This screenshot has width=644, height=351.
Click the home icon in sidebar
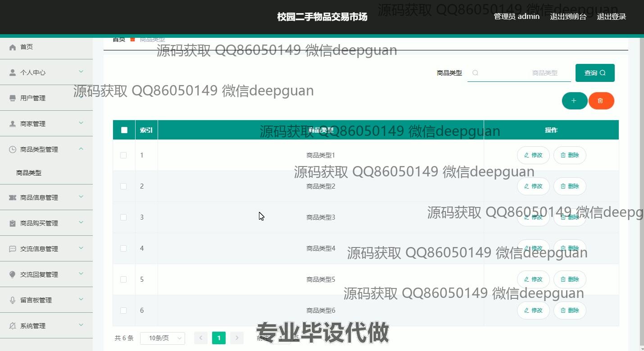coord(13,47)
